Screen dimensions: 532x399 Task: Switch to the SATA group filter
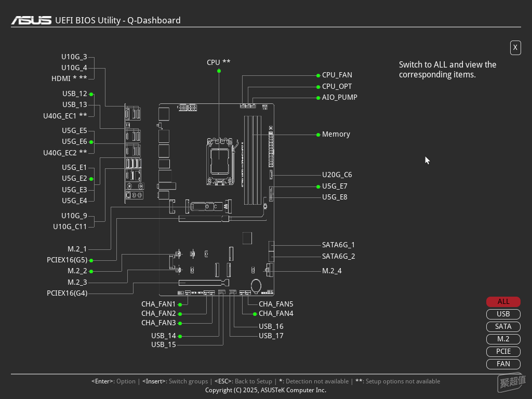pos(503,326)
